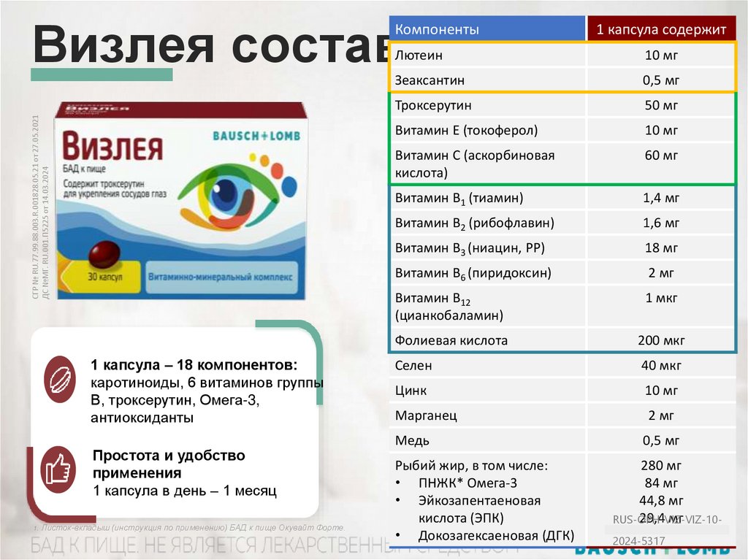Click the 'Визлея состав' slide title
748x560 pixels.
click(x=211, y=45)
